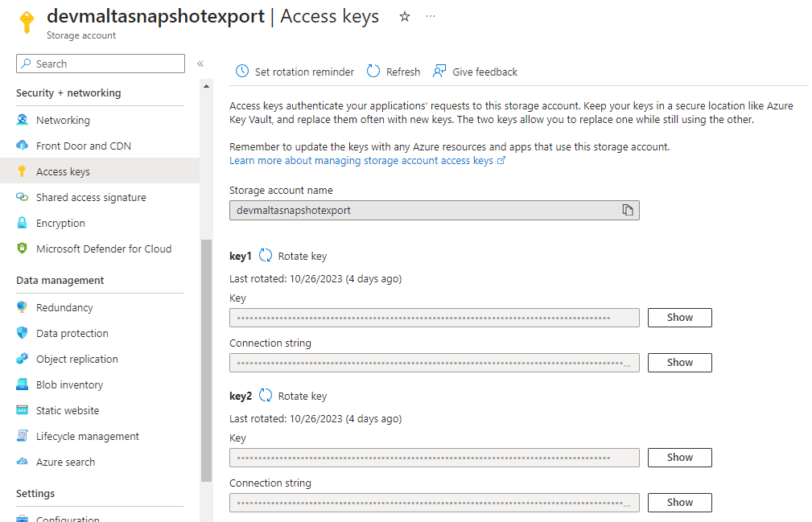Collapse the sidebar with the double chevron
The width and height of the screenshot is (812, 522).
[x=200, y=64]
